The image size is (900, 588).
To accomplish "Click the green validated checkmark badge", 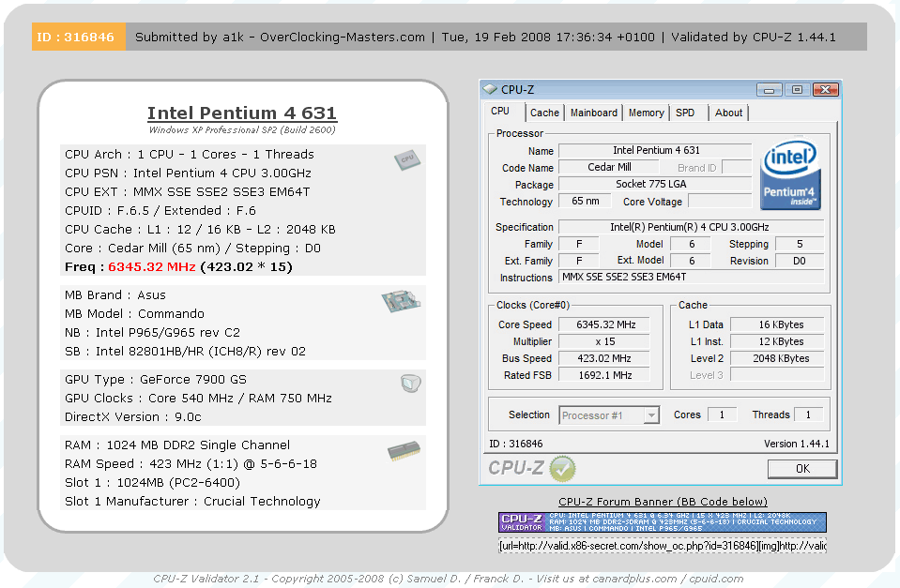I will click(x=562, y=469).
